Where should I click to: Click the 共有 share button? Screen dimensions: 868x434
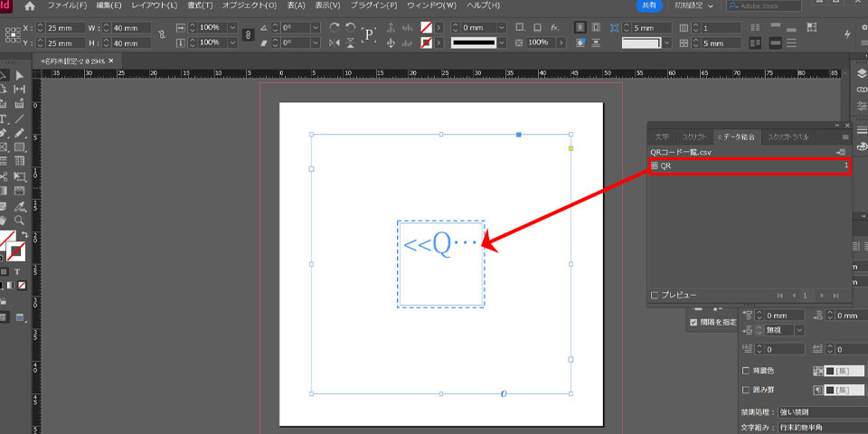pyautogui.click(x=649, y=6)
